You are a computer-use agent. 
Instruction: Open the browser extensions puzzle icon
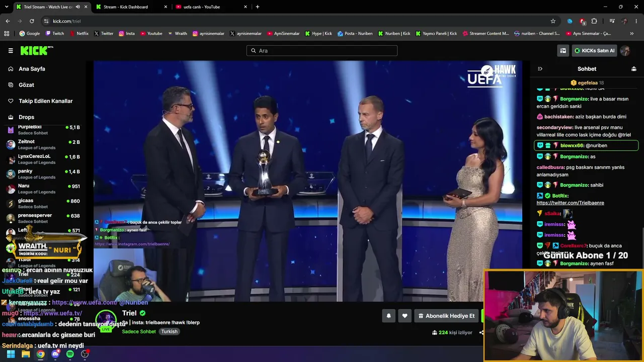tap(594, 21)
